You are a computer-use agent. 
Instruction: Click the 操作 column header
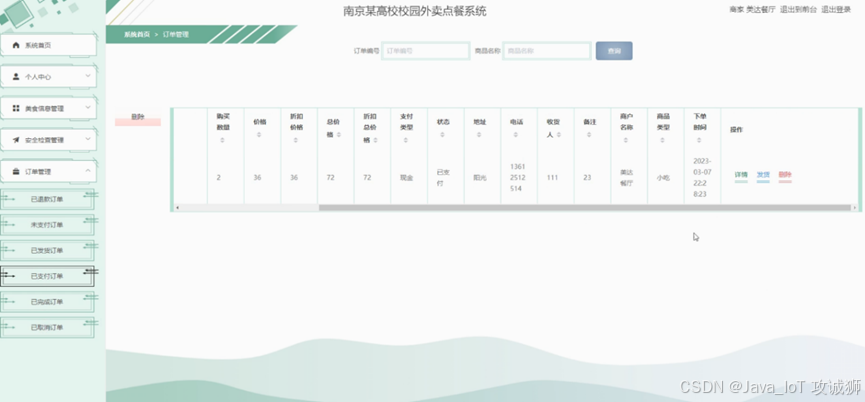pos(736,130)
